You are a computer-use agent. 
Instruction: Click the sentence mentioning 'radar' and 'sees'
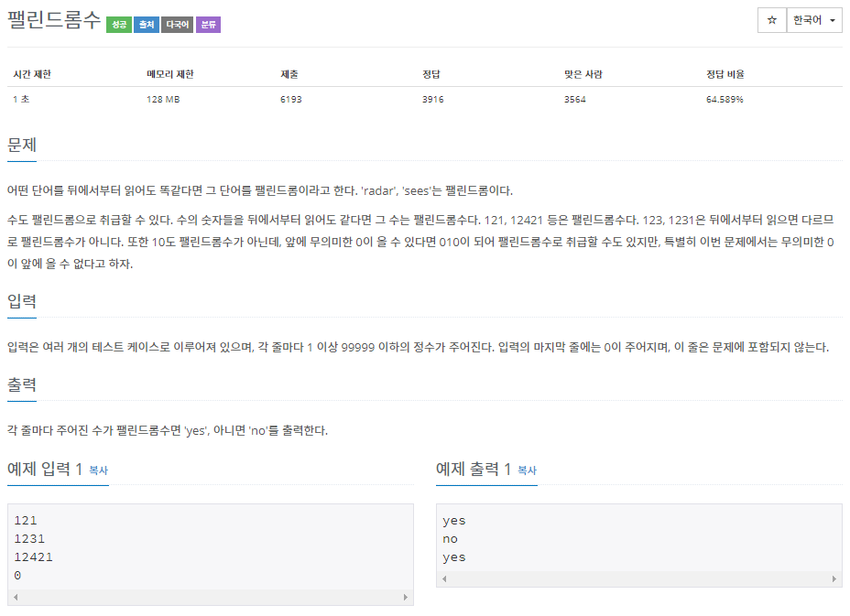click(x=259, y=190)
